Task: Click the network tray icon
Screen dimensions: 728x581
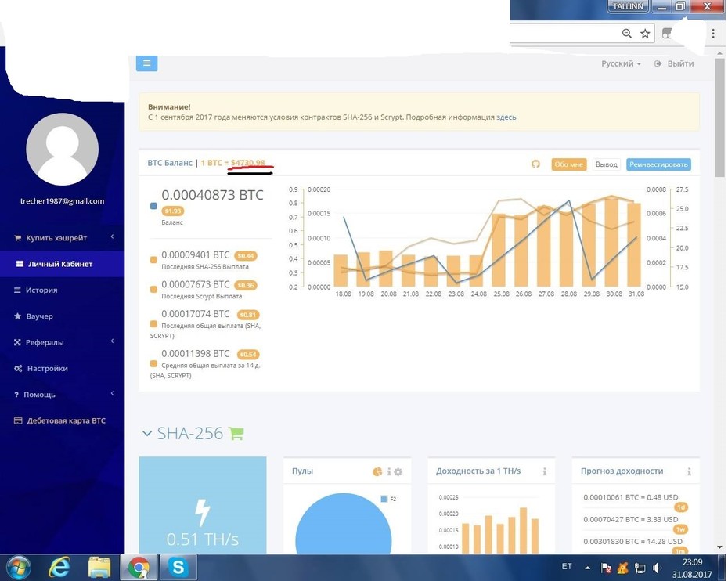Action: click(x=640, y=568)
